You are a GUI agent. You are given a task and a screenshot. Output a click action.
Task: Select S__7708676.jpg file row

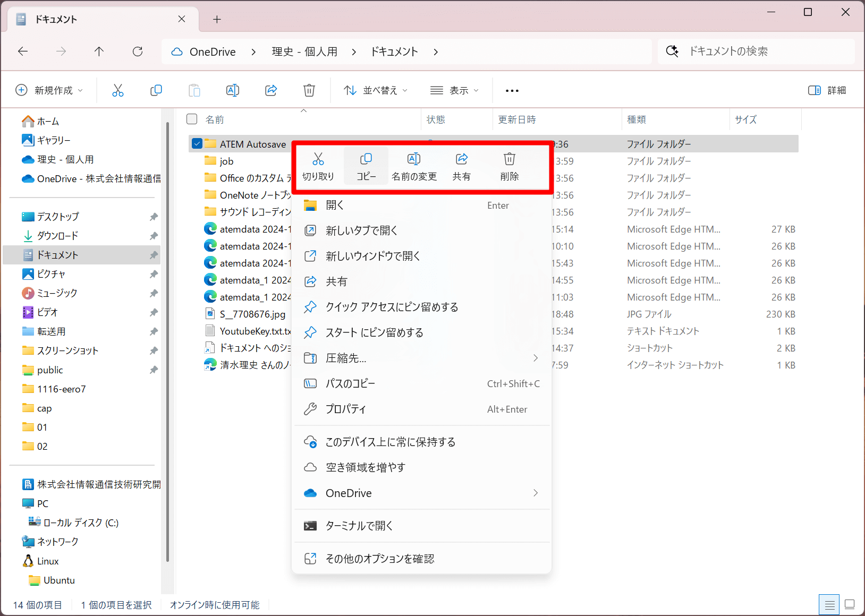(x=252, y=314)
